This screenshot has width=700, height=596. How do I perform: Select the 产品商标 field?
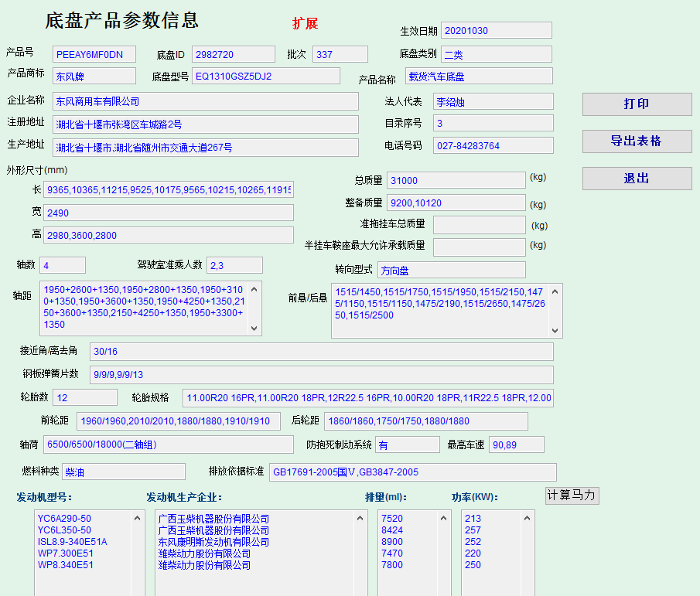click(x=94, y=76)
